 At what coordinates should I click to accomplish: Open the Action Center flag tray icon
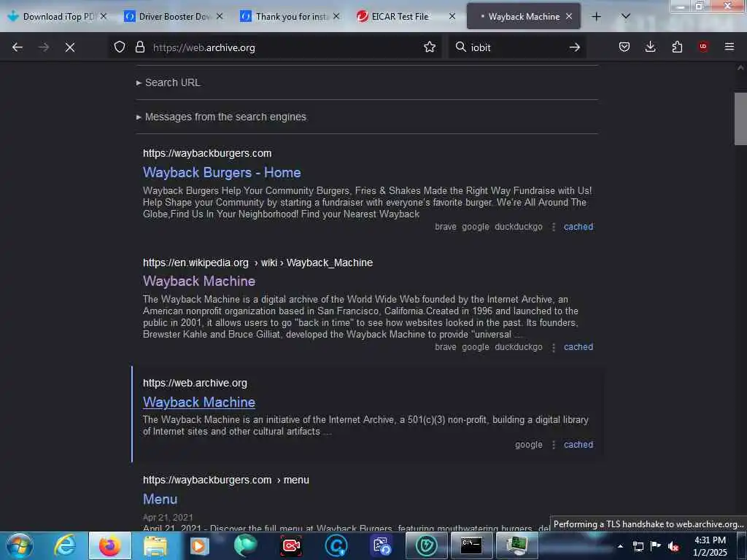pyautogui.click(x=656, y=546)
